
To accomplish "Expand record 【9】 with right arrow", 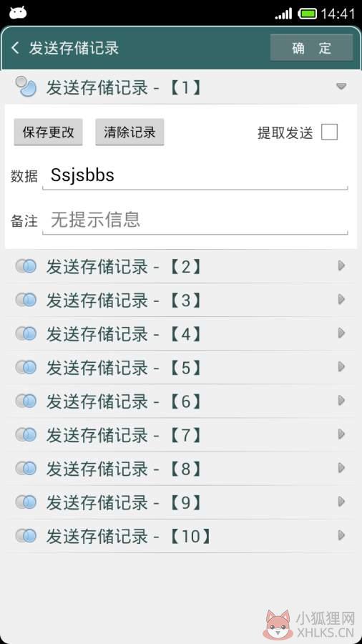I will 341,502.
